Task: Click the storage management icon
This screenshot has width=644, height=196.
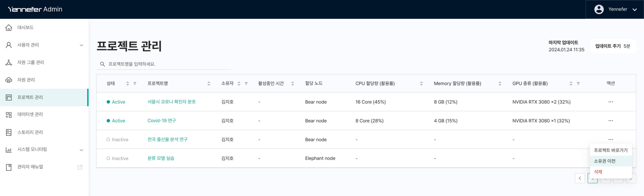Action: pos(9,132)
